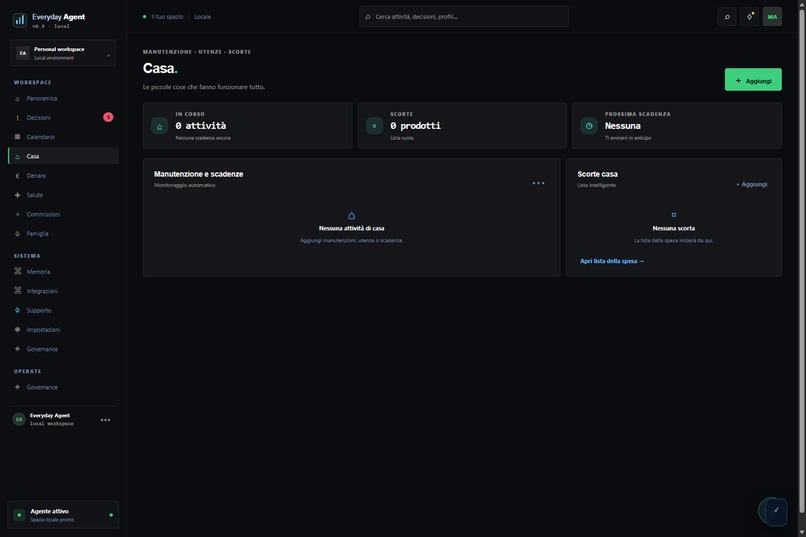Open Panoramica in the sidebar
Image resolution: width=806 pixels, height=537 pixels.
63,98
